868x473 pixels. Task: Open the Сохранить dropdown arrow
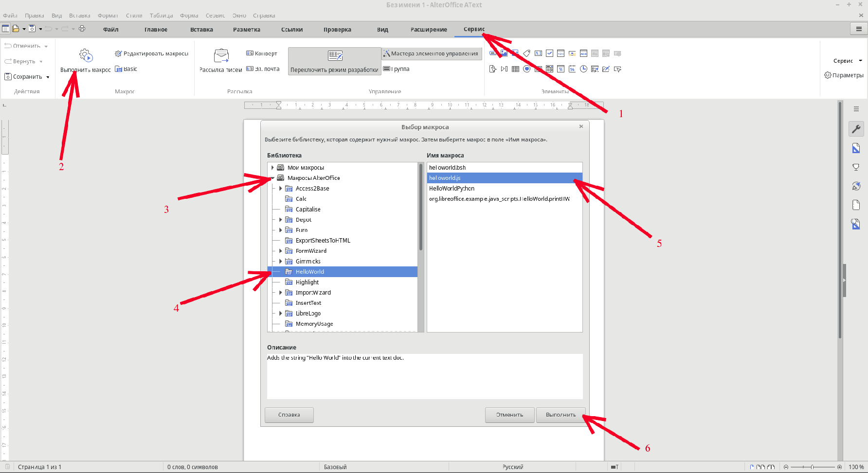48,77
